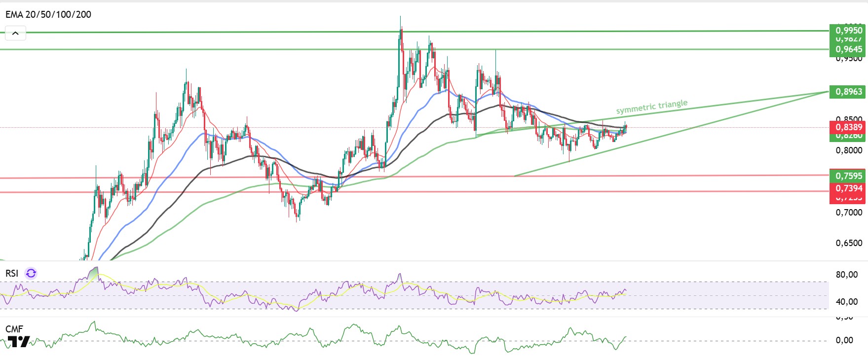The width and height of the screenshot is (868, 360).
Task: Select the CMF indicator label
Action: click(14, 329)
